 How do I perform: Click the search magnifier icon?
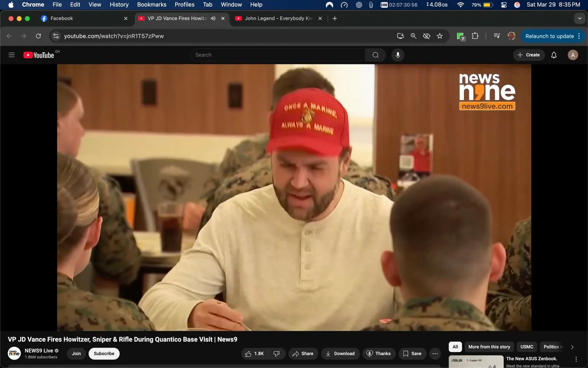tap(375, 55)
